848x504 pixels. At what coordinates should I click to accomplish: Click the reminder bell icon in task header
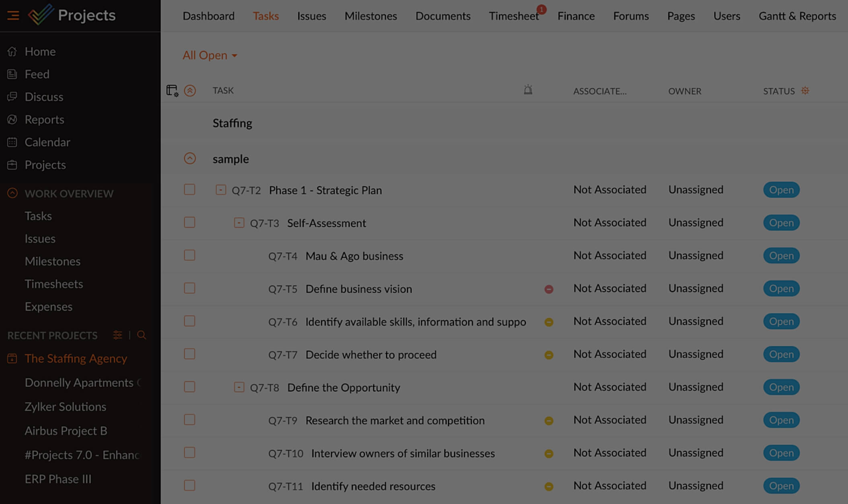[528, 90]
